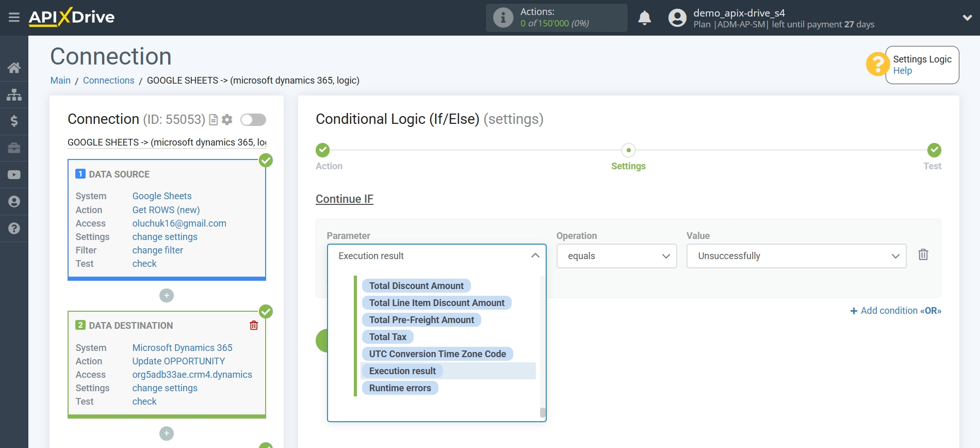Select Total Discount Amount option

[x=416, y=286]
